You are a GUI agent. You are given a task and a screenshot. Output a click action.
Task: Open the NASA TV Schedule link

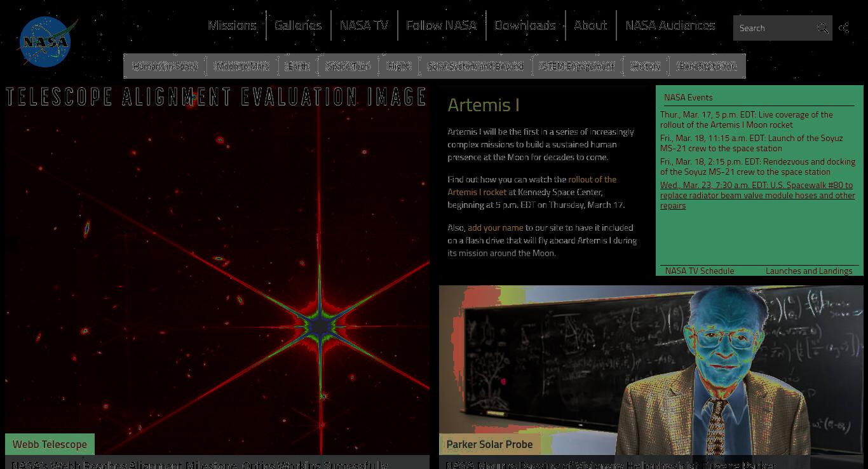click(700, 271)
